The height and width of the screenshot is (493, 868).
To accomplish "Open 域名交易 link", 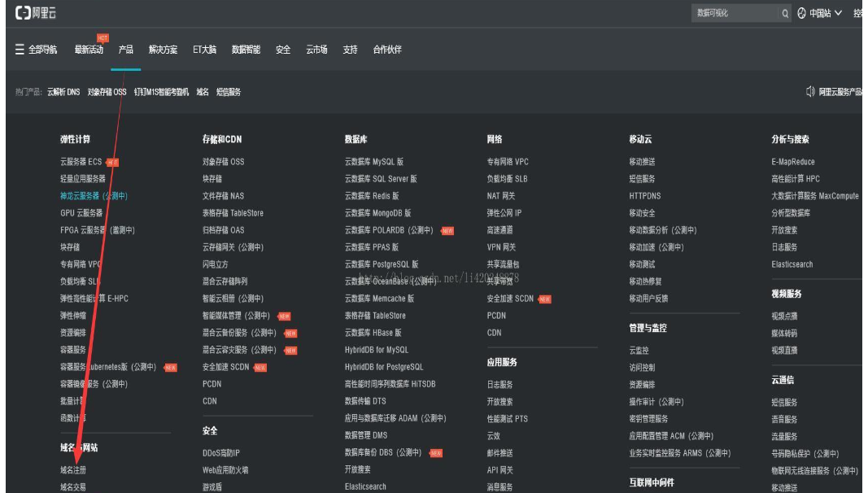I will (x=73, y=487).
